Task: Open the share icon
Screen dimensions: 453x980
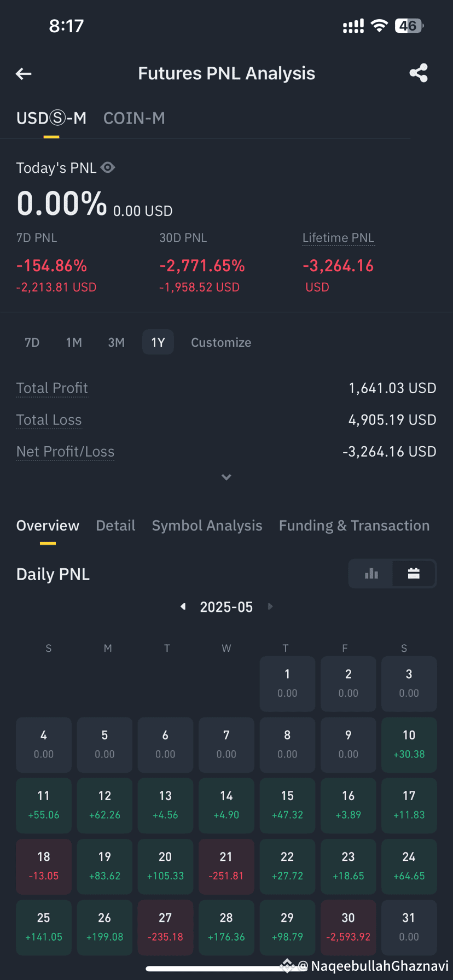Action: tap(419, 73)
